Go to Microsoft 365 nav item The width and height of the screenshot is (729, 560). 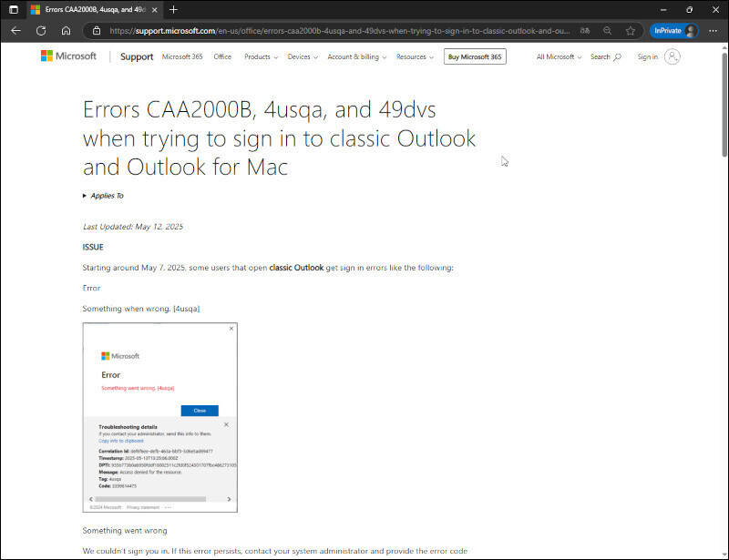point(182,56)
